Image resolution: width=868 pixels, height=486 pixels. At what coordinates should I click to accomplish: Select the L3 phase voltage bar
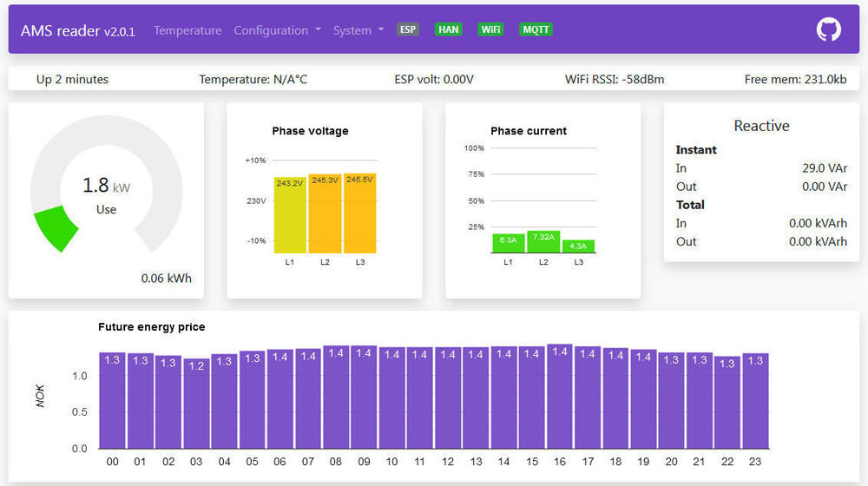[359, 215]
